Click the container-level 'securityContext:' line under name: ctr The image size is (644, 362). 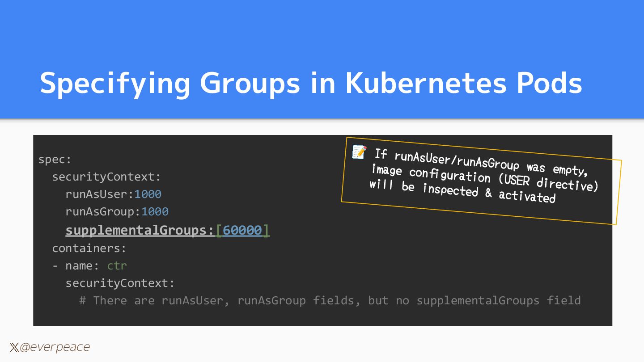[120, 283]
